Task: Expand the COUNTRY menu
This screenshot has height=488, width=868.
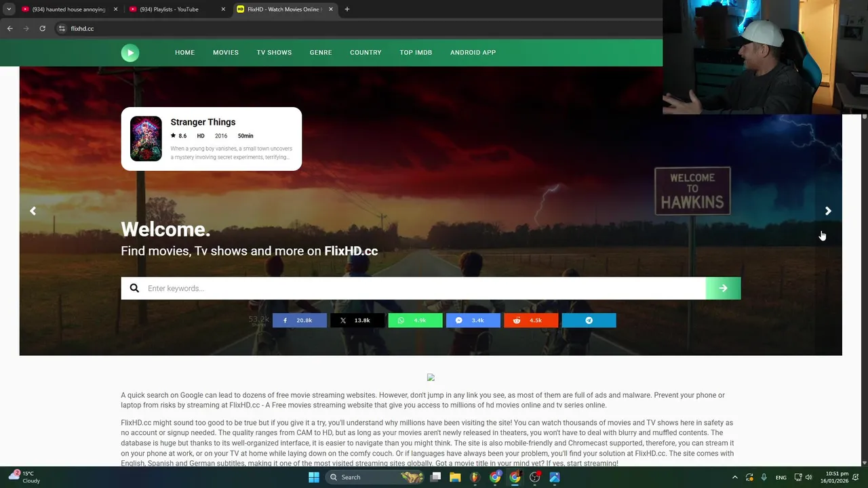Action: [x=366, y=52]
